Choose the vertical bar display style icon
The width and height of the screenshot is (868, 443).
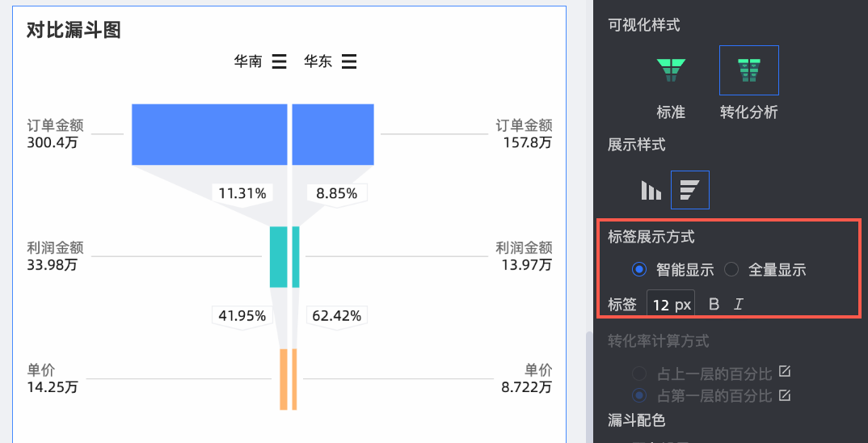click(651, 190)
